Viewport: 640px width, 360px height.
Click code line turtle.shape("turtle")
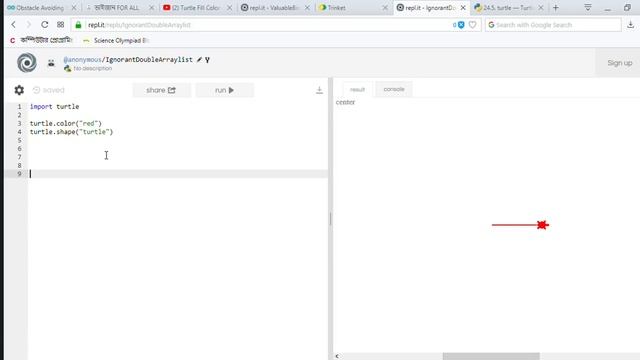(71, 132)
